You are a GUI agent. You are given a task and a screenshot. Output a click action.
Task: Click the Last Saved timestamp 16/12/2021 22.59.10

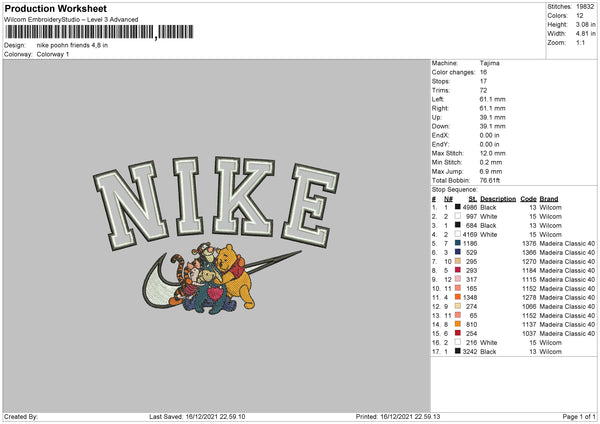click(x=215, y=416)
